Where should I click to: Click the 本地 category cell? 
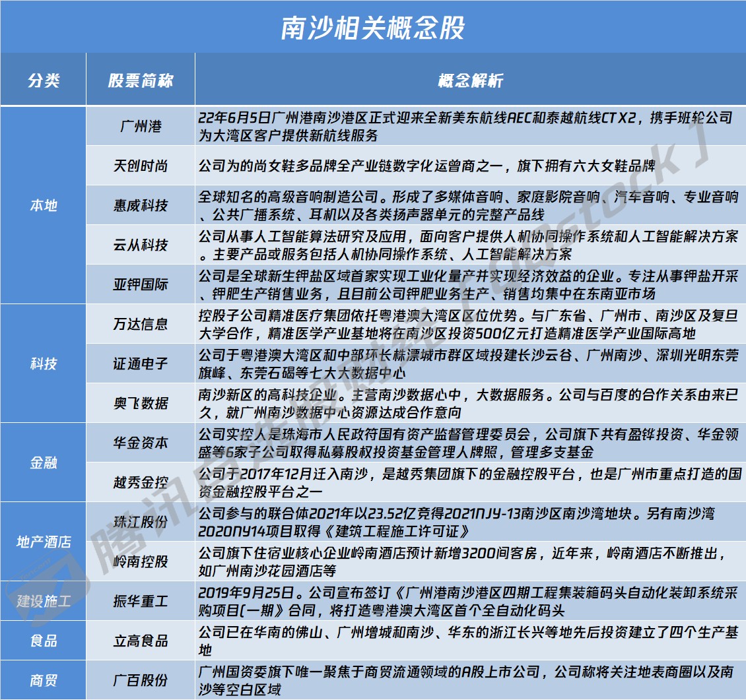[x=44, y=205]
